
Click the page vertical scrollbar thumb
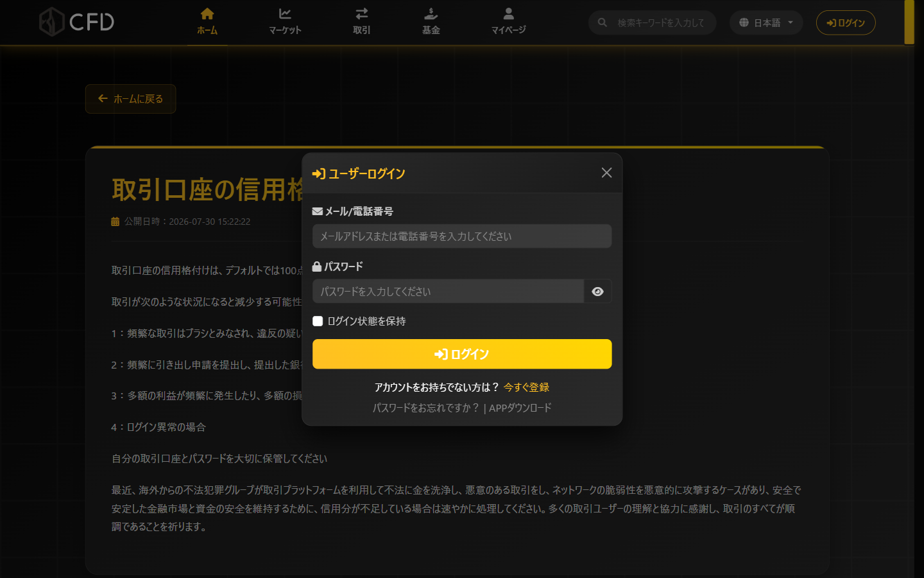pyautogui.click(x=909, y=22)
